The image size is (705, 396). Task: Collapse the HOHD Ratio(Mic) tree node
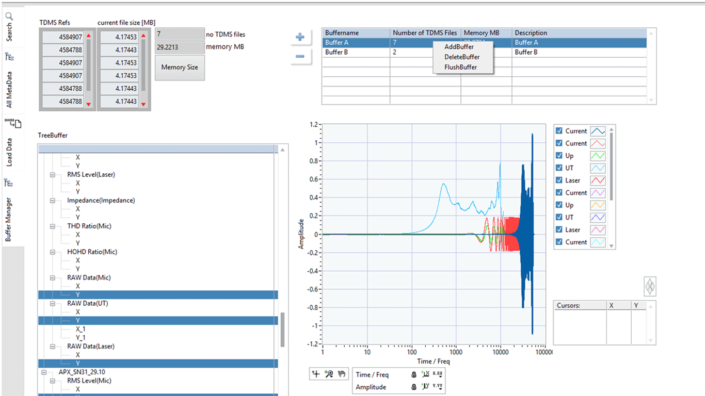point(53,252)
